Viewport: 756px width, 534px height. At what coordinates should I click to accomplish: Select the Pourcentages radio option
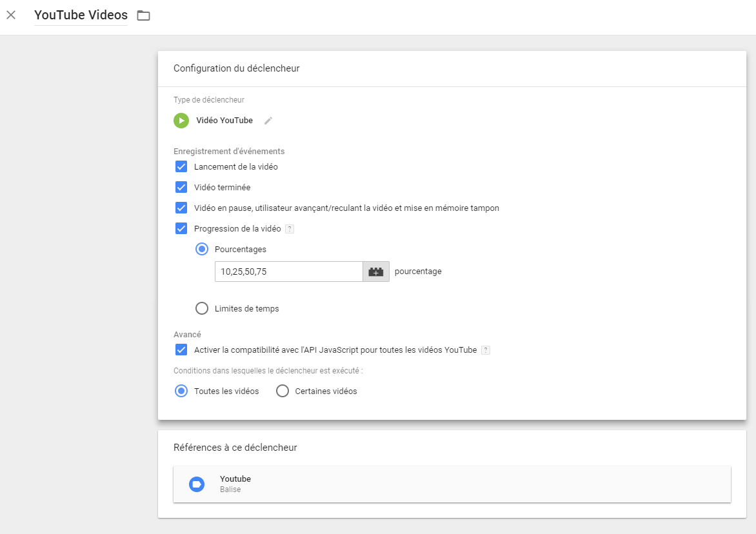click(x=202, y=249)
